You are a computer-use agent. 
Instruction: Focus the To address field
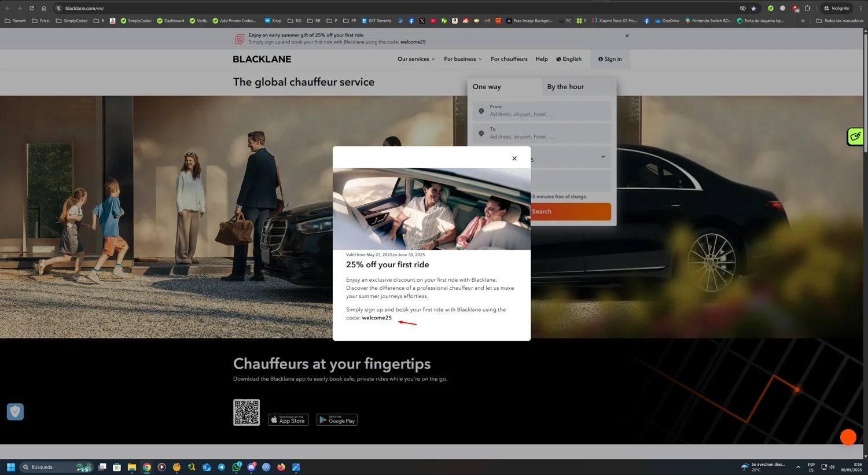pyautogui.click(x=542, y=133)
